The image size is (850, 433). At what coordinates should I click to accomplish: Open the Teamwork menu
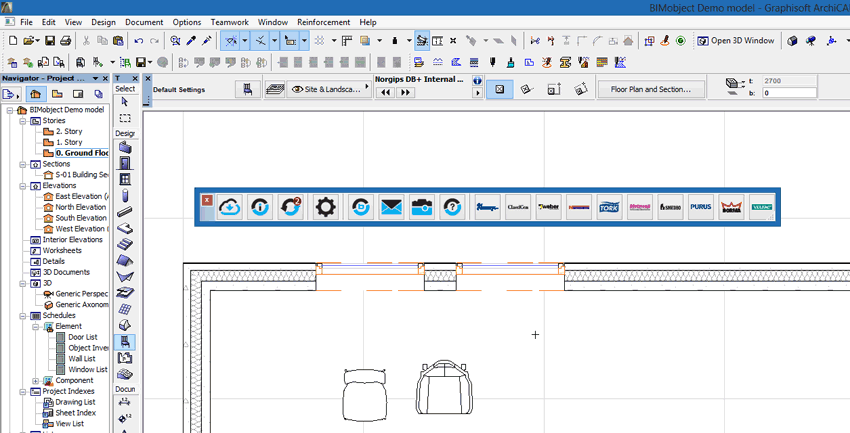pos(230,22)
